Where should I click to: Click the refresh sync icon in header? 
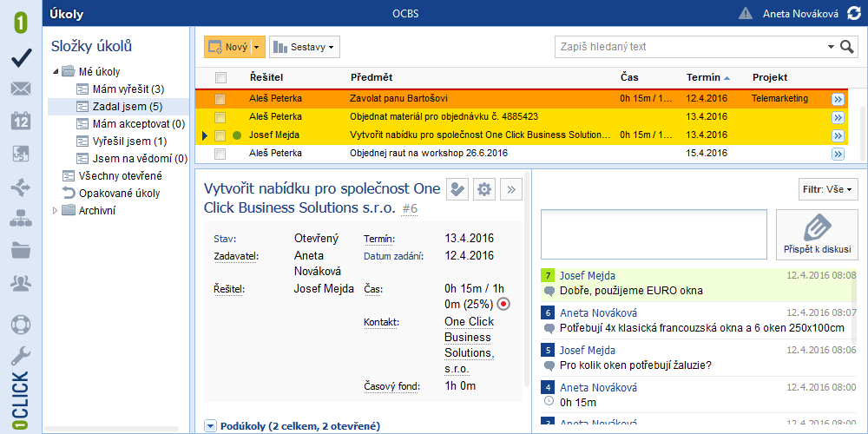point(854,13)
